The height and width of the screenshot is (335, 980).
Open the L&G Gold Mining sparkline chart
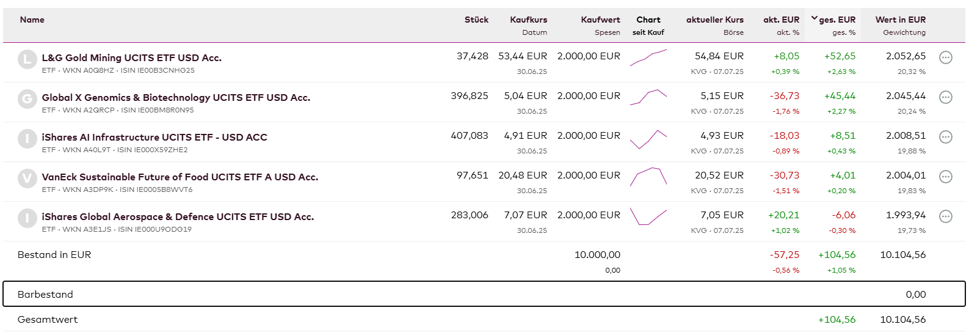(648, 57)
